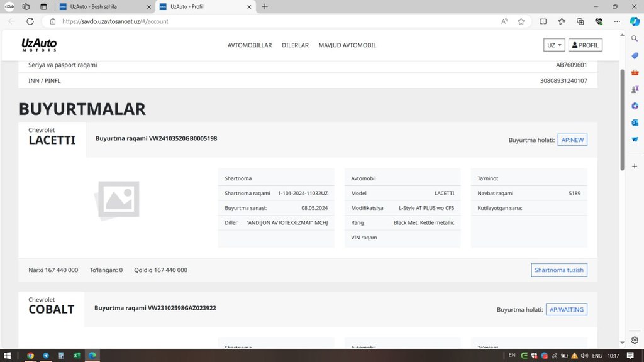Screen dimensions: 644x362
Task: Click the sidebar search magnifier icon
Action: click(x=635, y=39)
